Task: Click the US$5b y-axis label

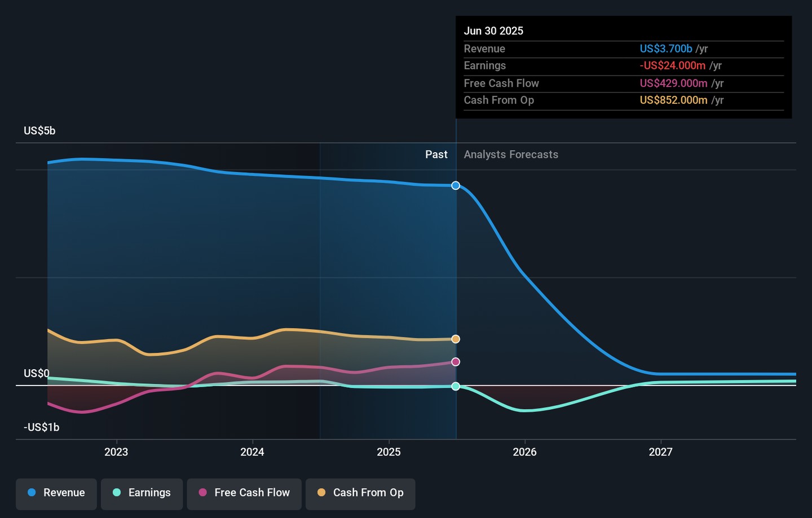Action: point(39,131)
